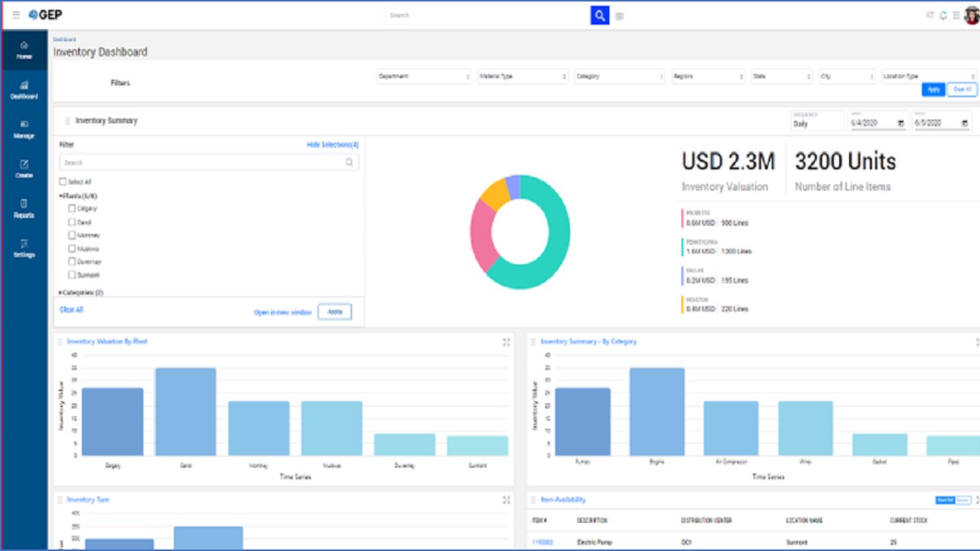980x551 pixels.
Task: Click the blue Apply filters button
Action: (933, 90)
